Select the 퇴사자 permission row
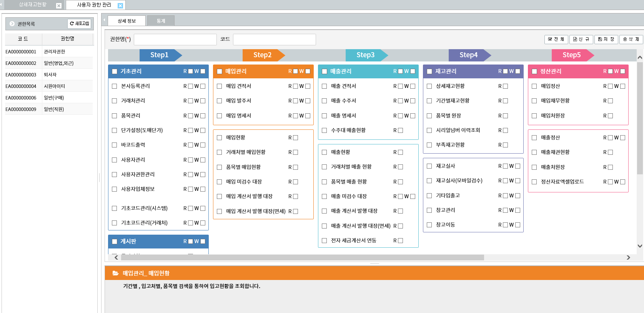Screen dimensions: 644x313 (49, 75)
